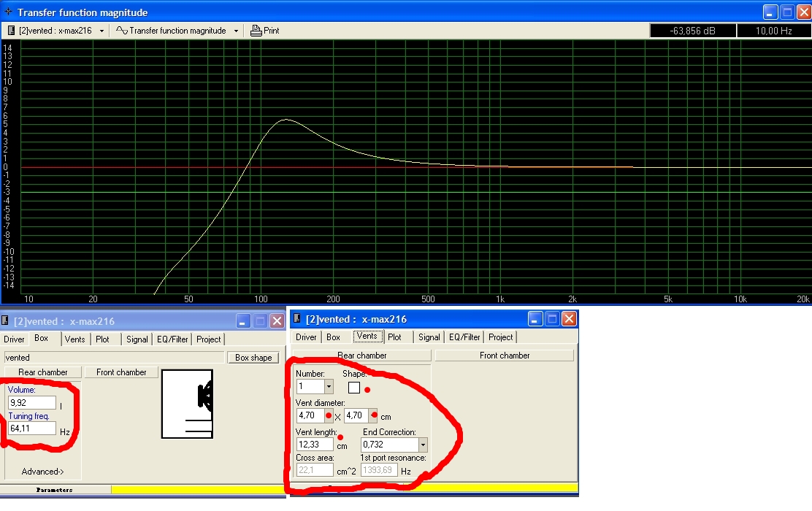This screenshot has width=812, height=511.
Task: Open the vent Number dropdown
Action: [329, 386]
